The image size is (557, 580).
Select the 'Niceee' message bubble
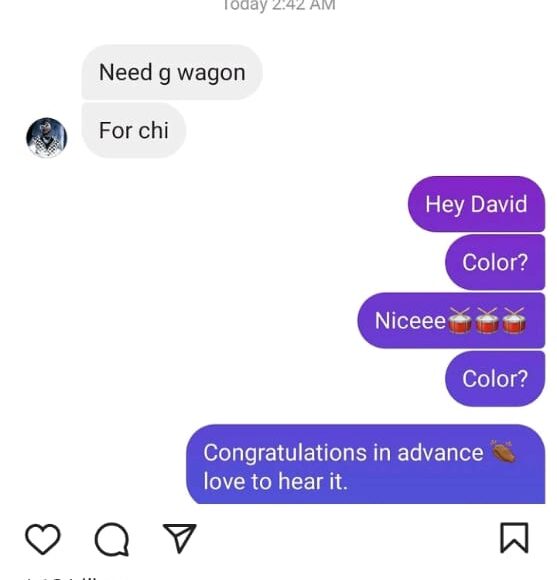tap(451, 320)
